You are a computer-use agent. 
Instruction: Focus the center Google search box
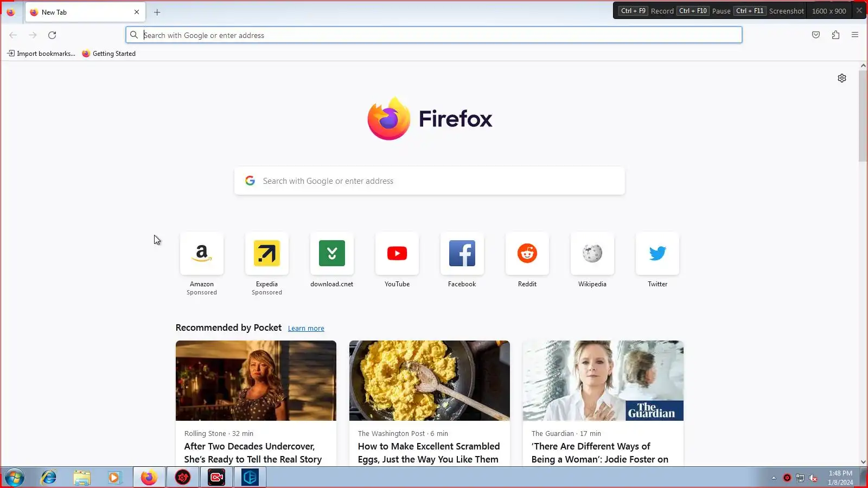[430, 181]
